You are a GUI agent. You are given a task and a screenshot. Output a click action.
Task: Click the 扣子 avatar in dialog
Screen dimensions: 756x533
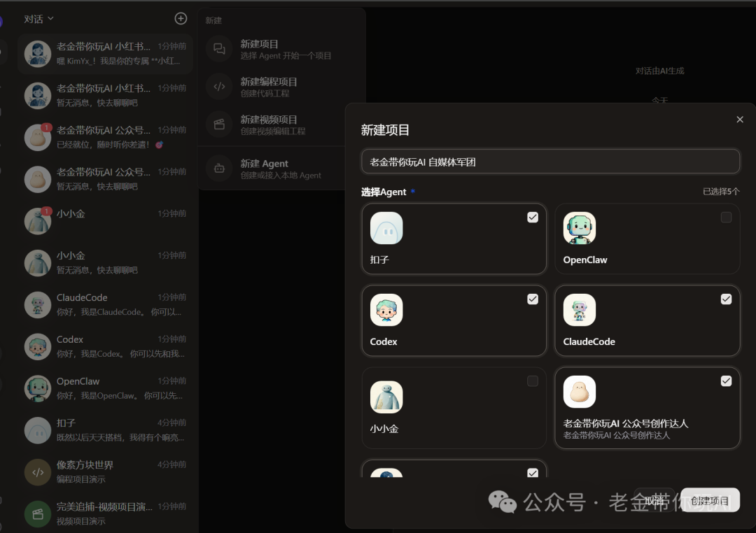386,228
